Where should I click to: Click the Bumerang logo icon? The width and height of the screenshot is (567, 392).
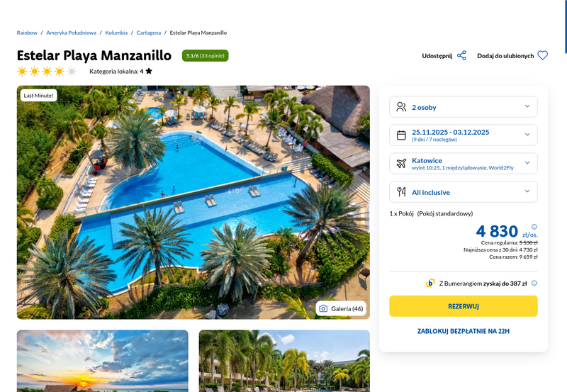[x=430, y=283]
